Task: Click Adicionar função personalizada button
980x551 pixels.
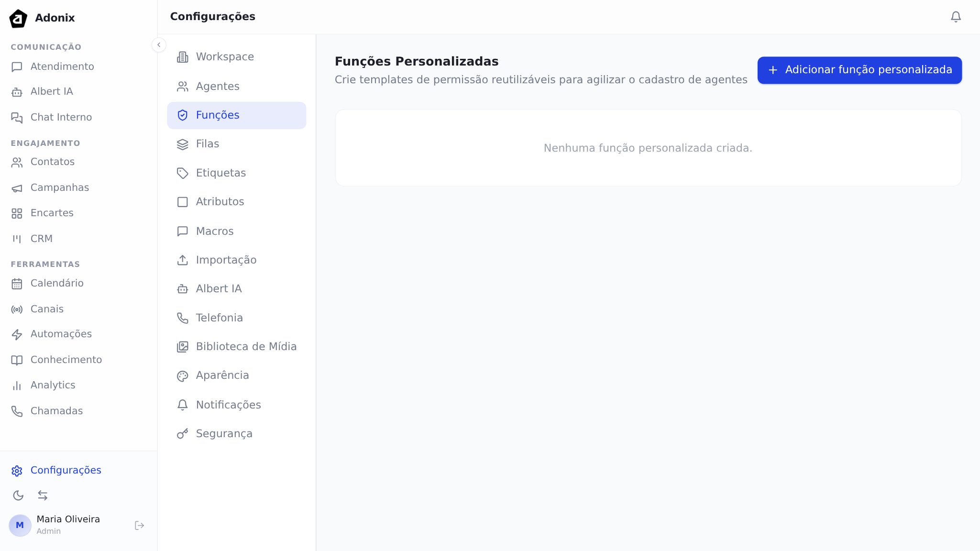Action: [x=859, y=70]
